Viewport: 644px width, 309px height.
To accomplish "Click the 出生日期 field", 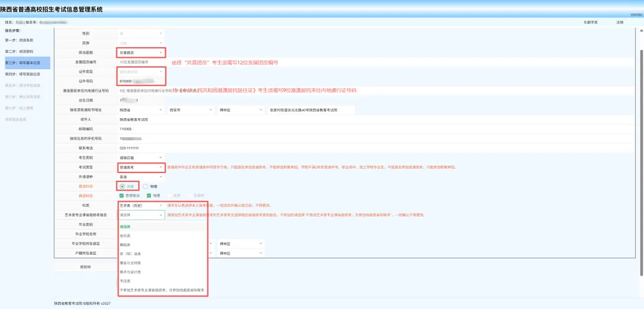I will [141, 100].
